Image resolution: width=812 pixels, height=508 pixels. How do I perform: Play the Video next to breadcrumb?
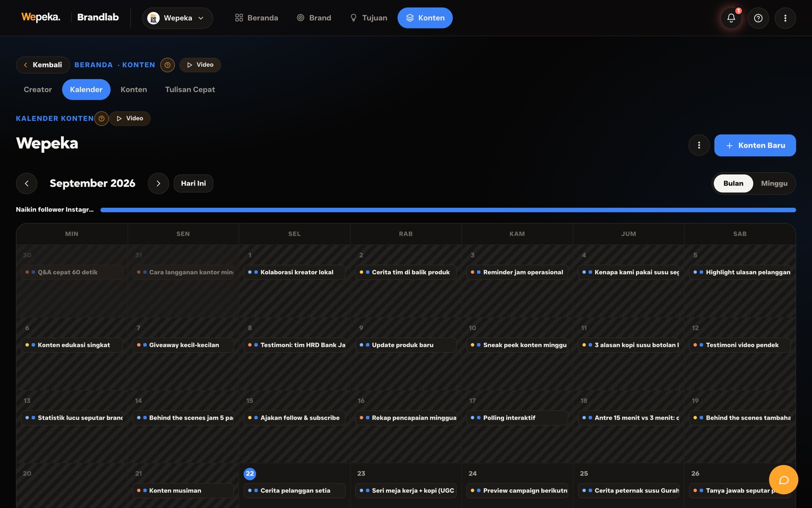[x=200, y=65]
